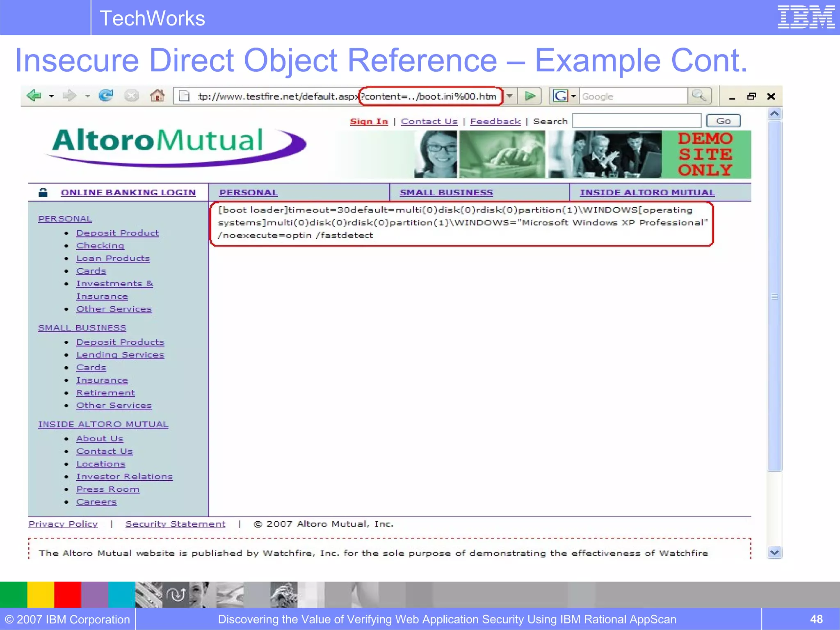Click the scrollbar down arrow

(x=774, y=552)
